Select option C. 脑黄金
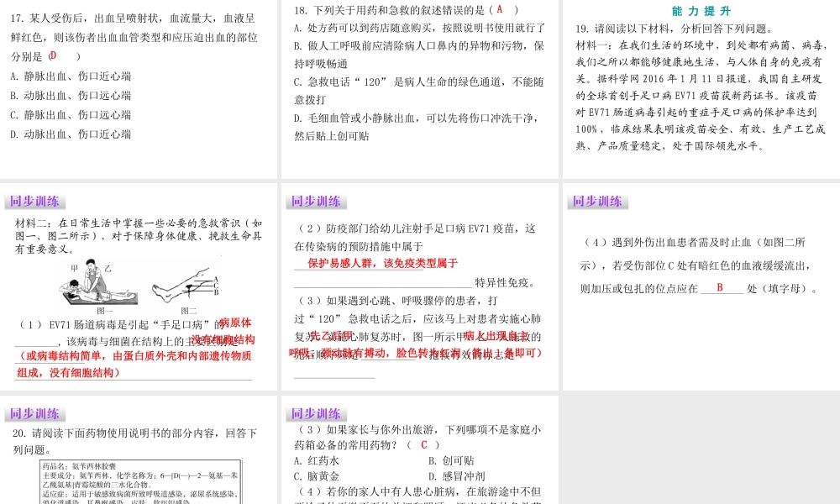Viewport: 840px width, 504px height. coord(317,476)
